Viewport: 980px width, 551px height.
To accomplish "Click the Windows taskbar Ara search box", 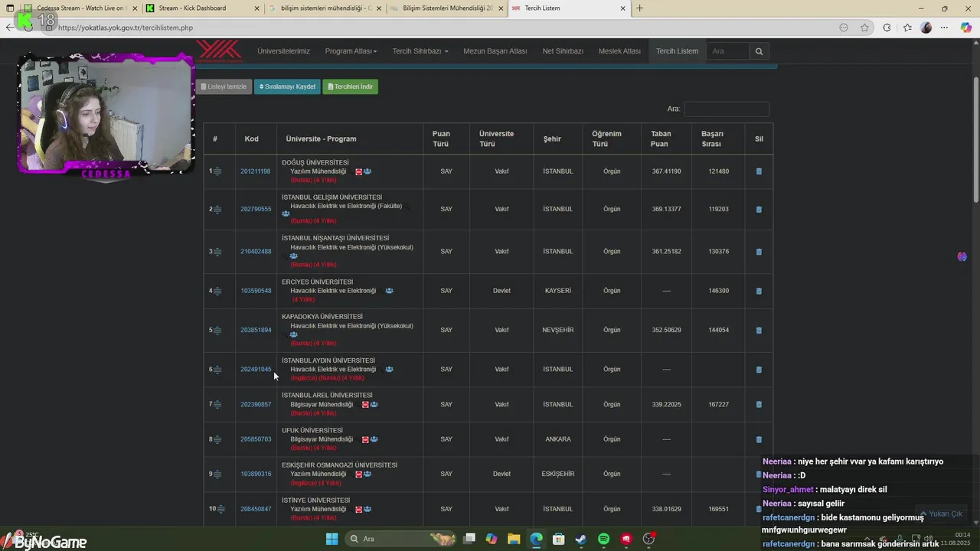I will pos(402,539).
